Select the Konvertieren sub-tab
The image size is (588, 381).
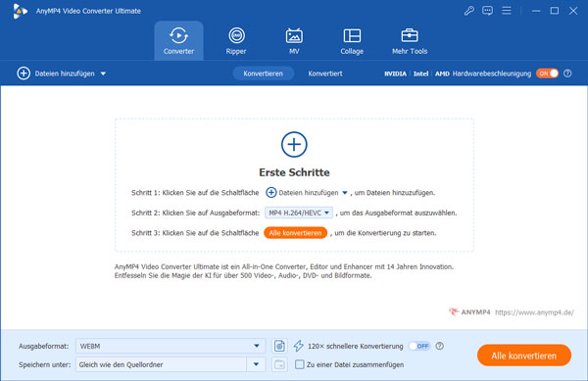coord(263,73)
